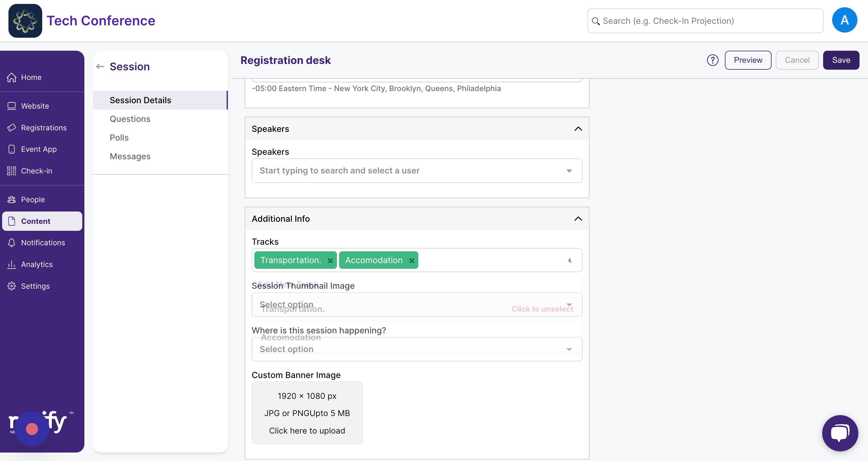Screen dimensions: 868x461
Task: Click the custom banner image upload box
Action: [307, 413]
